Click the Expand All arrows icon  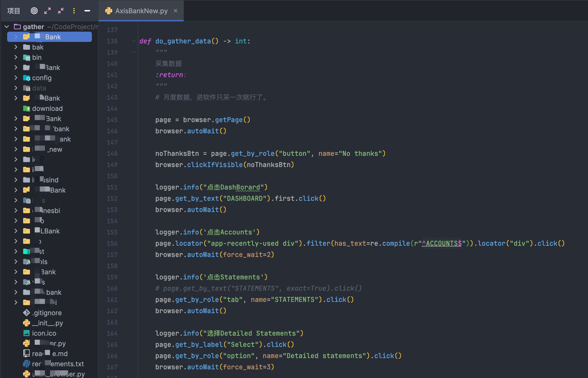point(47,11)
